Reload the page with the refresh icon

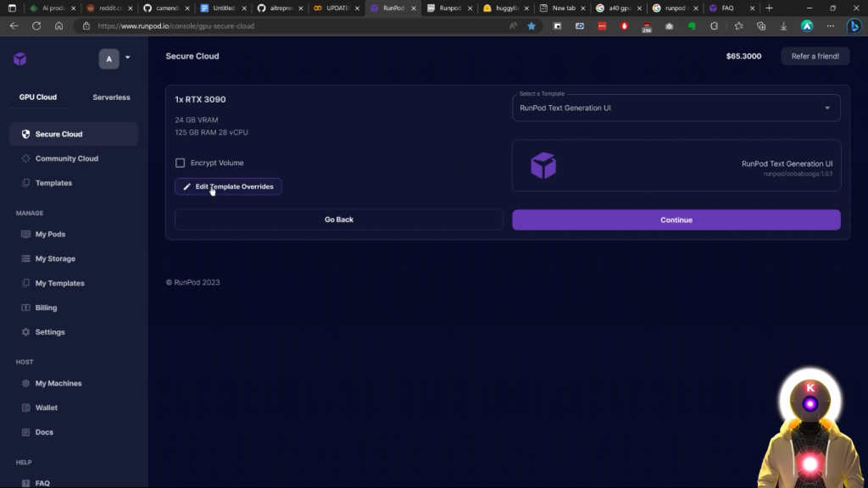pos(36,26)
